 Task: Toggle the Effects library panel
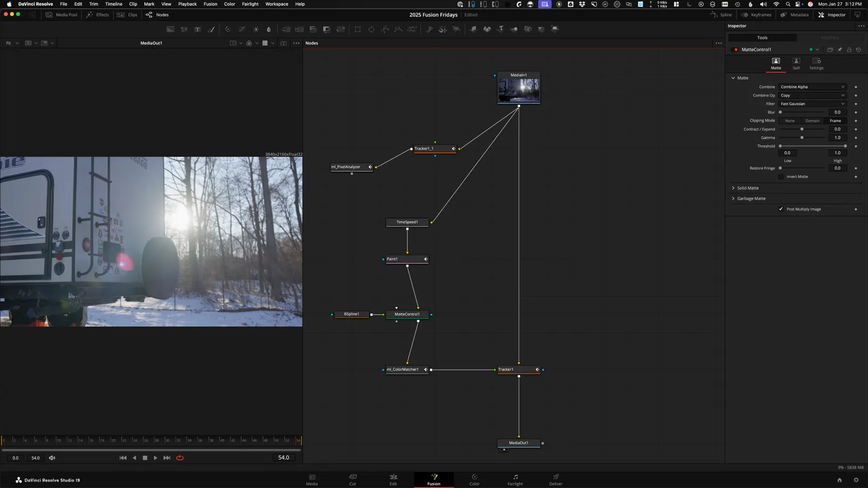point(98,15)
